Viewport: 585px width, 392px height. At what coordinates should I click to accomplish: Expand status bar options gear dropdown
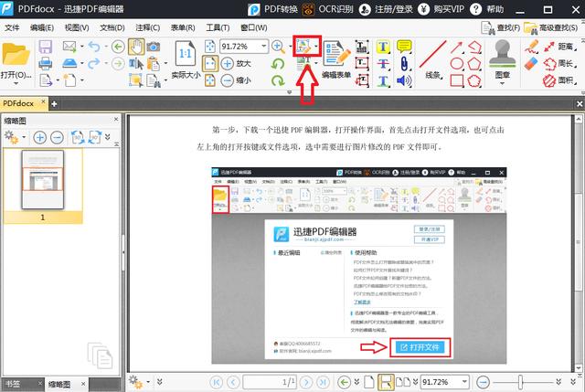coord(148,382)
